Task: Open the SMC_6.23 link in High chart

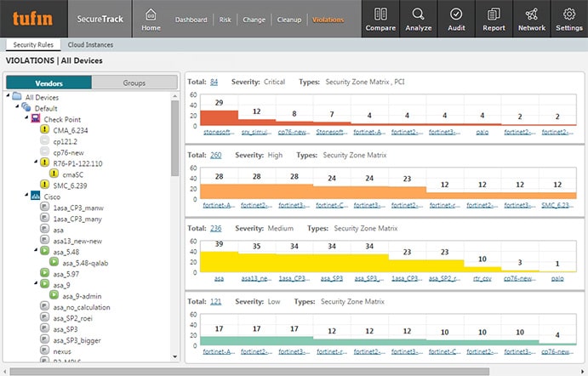Action: (x=557, y=205)
